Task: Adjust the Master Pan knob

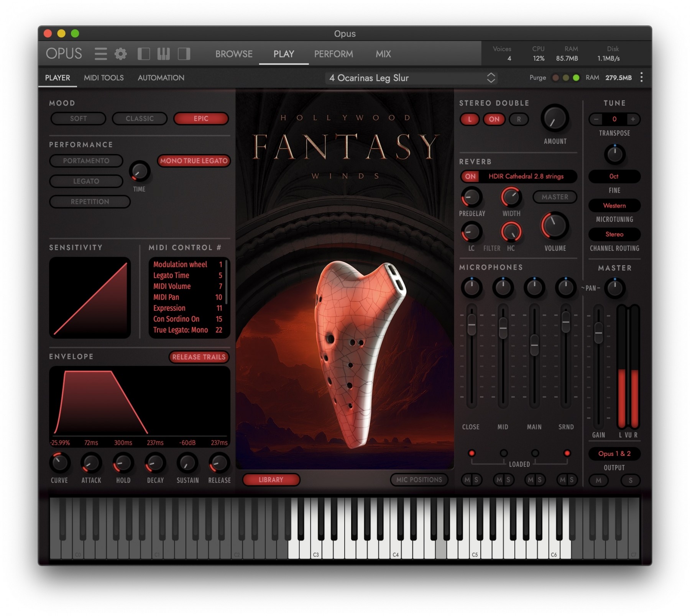Action: click(x=615, y=288)
